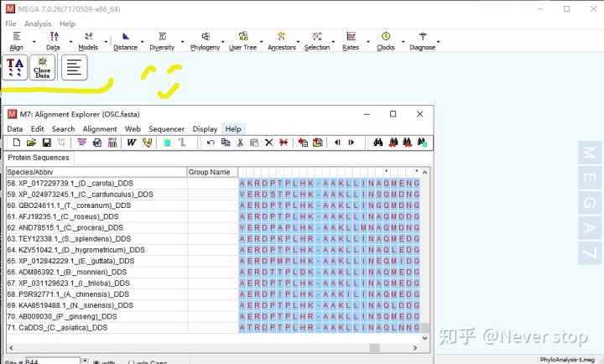
Task: Select row 71 CaDDS_(C._asiatica)_DDS
Action: click(x=96, y=327)
